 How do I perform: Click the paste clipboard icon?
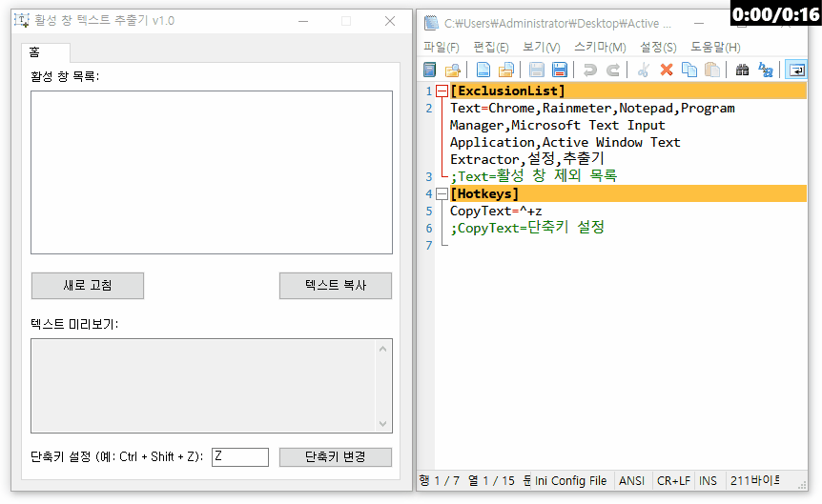(712, 70)
